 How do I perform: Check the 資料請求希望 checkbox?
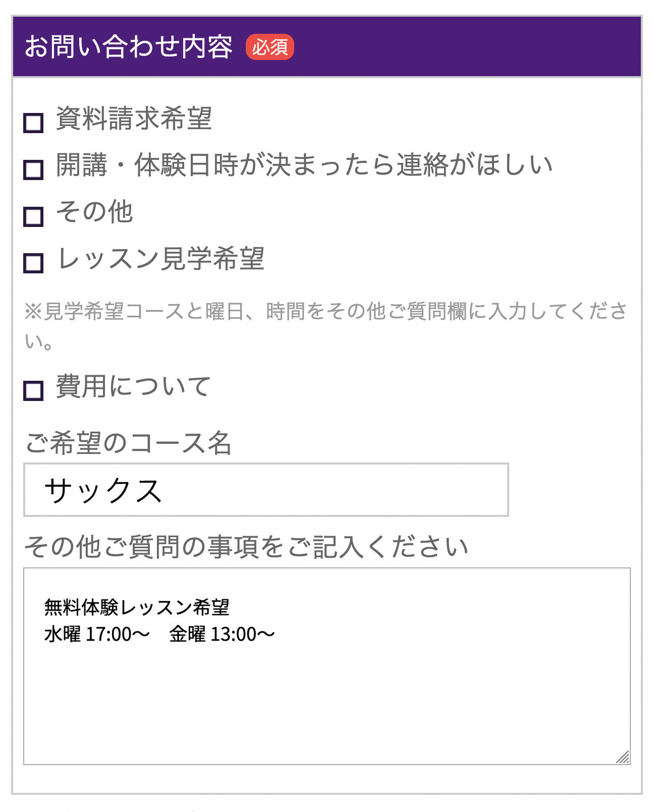[x=32, y=123]
